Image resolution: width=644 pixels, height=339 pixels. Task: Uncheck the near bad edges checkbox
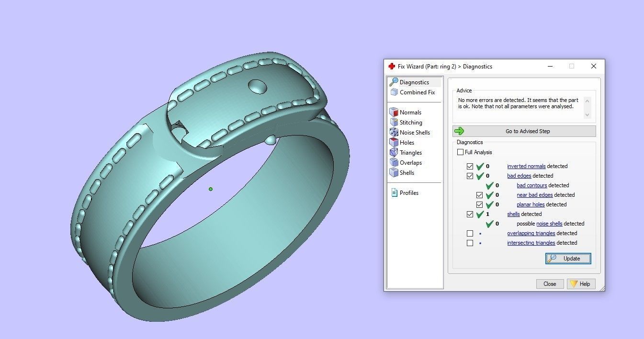click(479, 195)
